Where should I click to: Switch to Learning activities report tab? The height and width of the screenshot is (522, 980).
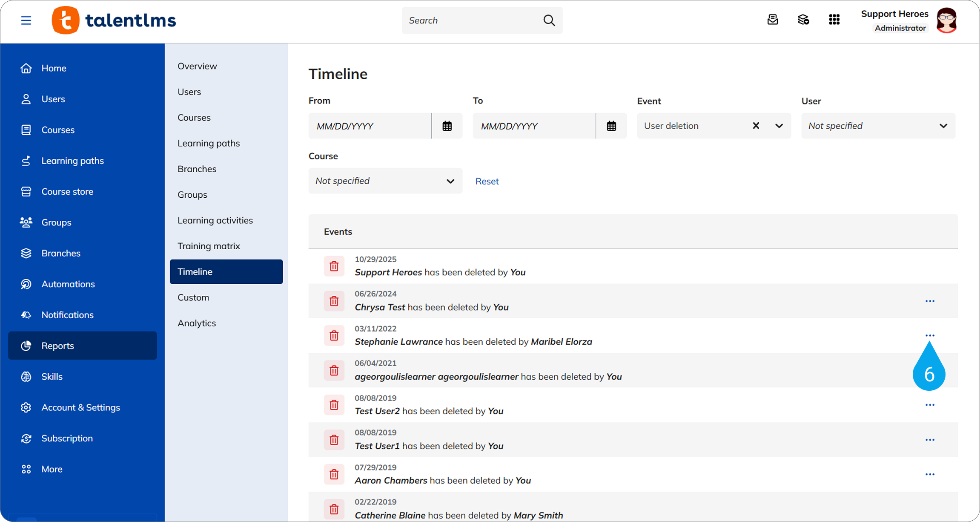click(226, 220)
